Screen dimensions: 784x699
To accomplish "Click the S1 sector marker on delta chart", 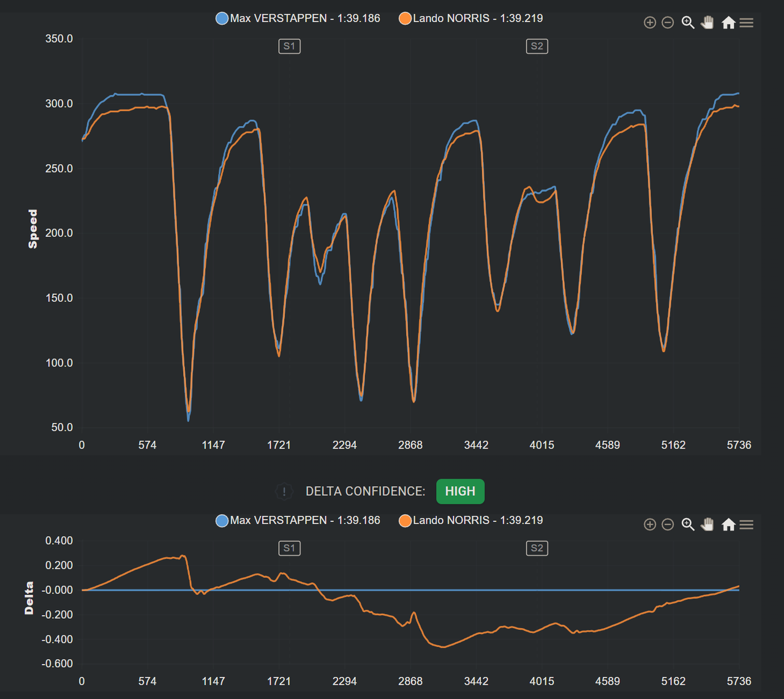I will [x=289, y=548].
